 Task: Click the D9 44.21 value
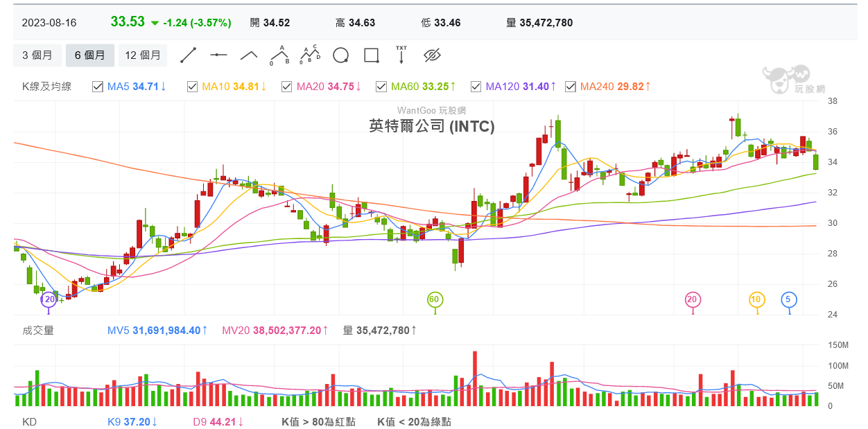[218, 421]
